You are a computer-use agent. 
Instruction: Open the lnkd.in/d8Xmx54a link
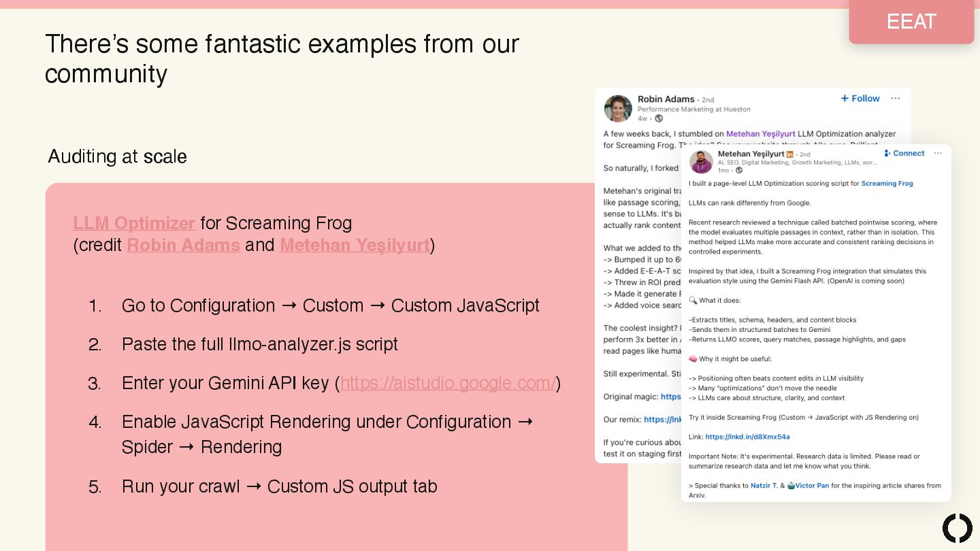click(747, 437)
